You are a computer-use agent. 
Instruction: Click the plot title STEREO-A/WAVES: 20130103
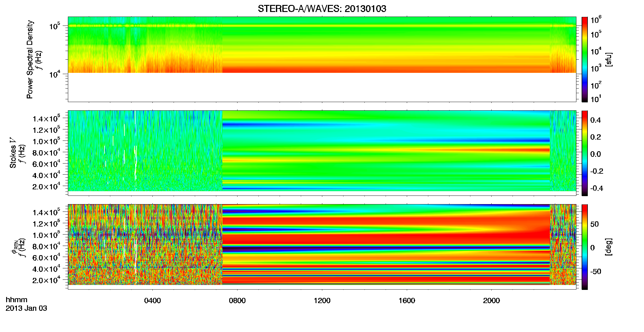[322, 9]
